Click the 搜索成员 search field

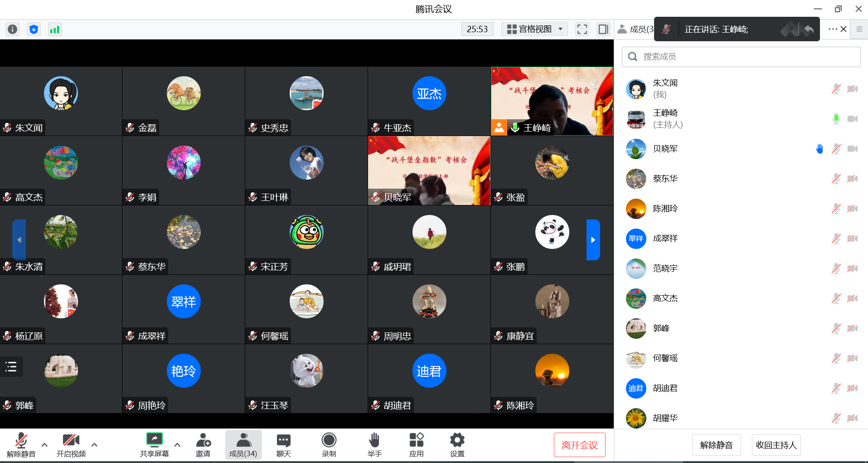point(741,57)
